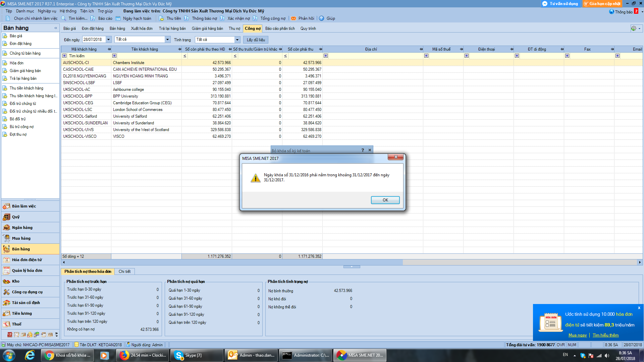Collapse the Bán hàng sidebar panel
Screen dimensions: 644x362
tap(56, 28)
